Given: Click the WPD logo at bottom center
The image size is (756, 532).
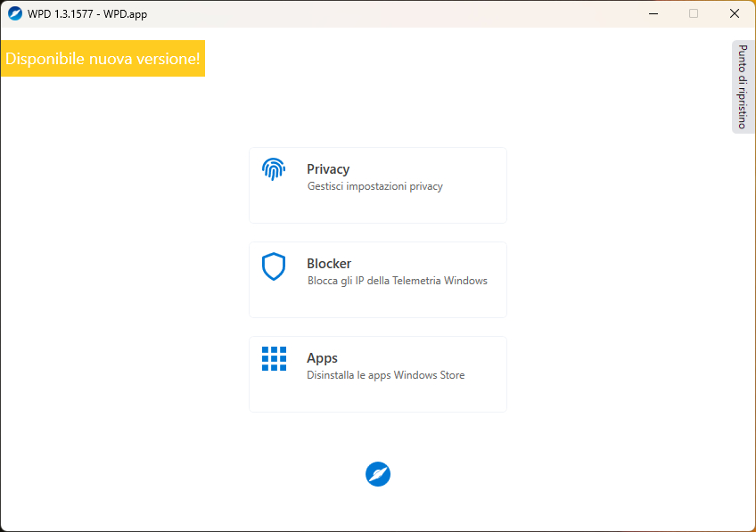Looking at the screenshot, I should coord(378,474).
